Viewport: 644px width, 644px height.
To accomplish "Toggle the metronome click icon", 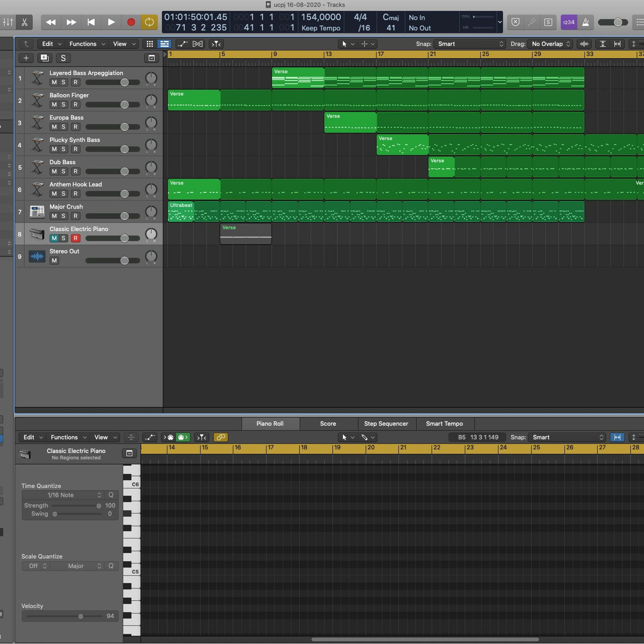I will [x=585, y=22].
